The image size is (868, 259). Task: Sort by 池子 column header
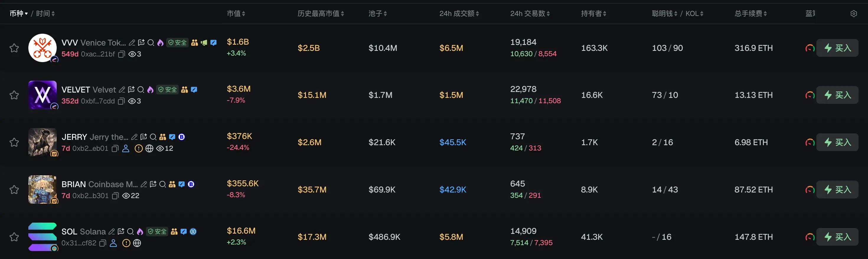[x=378, y=14]
